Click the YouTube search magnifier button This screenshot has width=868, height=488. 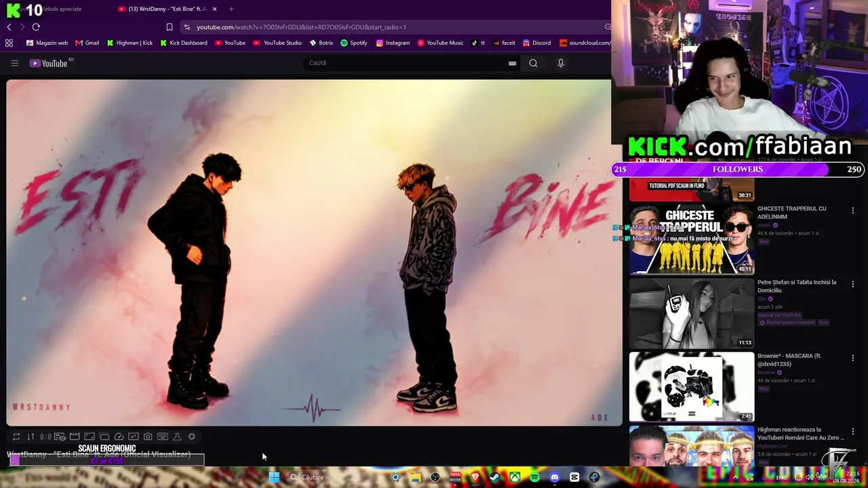click(533, 63)
